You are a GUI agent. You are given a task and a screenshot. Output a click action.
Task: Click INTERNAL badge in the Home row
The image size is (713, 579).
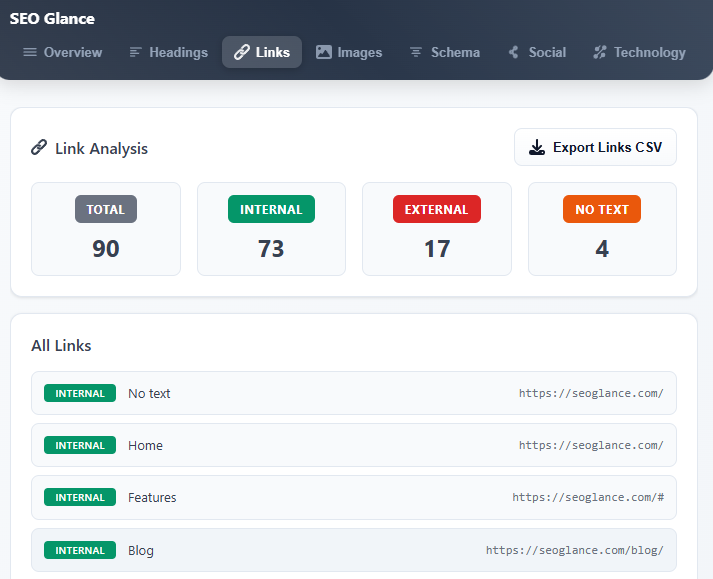tap(80, 445)
